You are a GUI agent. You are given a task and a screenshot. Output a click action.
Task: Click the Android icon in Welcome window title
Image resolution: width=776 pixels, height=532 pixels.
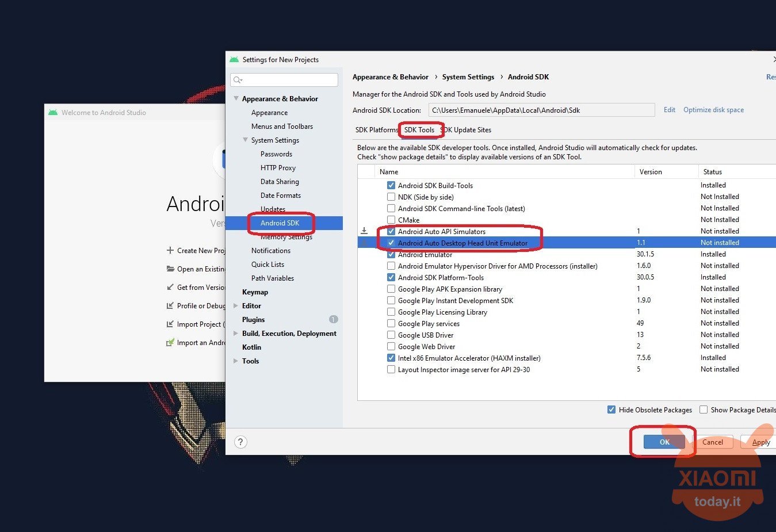point(53,112)
